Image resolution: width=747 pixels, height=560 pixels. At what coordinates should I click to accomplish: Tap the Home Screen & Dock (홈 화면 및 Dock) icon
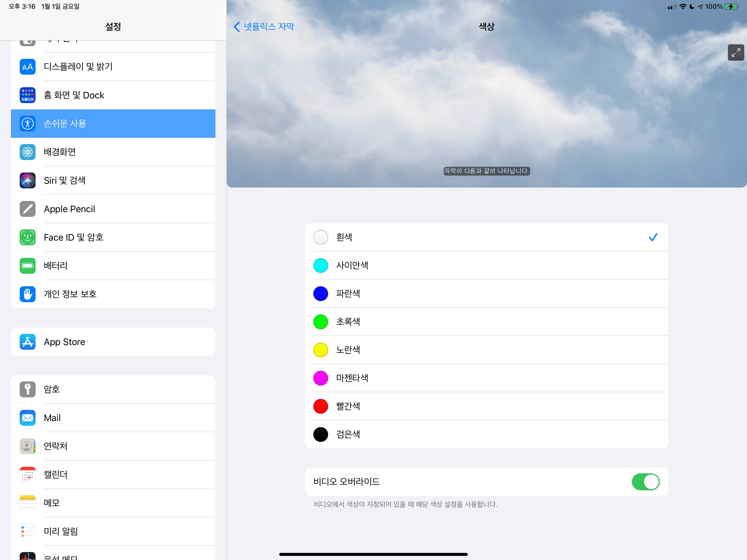click(28, 95)
